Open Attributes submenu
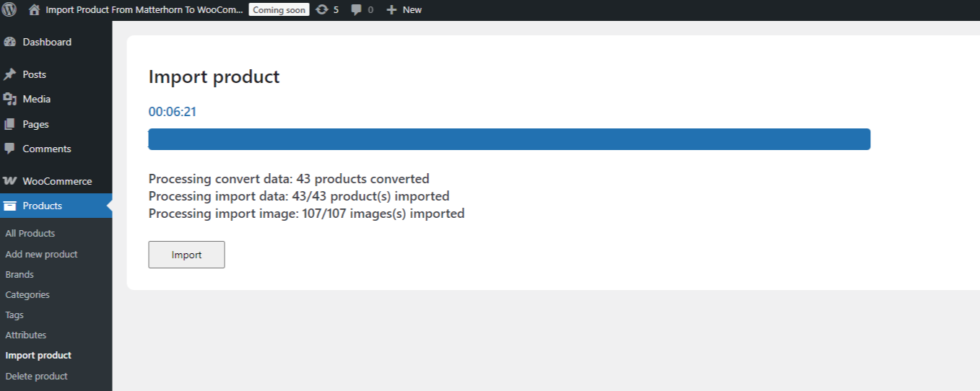 (26, 335)
